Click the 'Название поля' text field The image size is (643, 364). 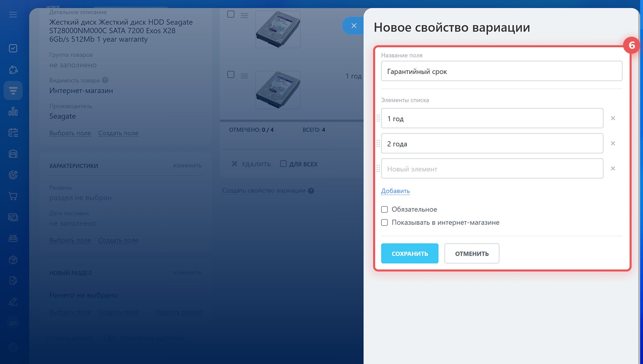pyautogui.click(x=501, y=71)
